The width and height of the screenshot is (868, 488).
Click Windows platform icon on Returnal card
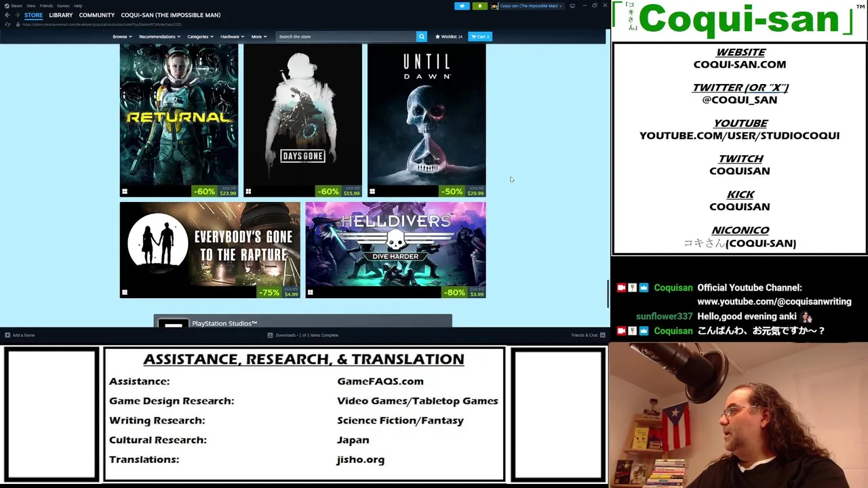coord(125,192)
